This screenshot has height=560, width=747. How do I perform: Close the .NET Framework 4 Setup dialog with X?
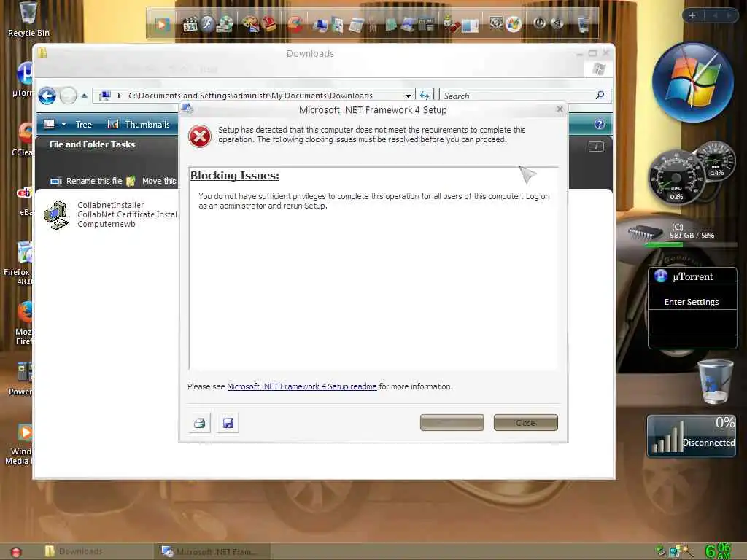560,109
